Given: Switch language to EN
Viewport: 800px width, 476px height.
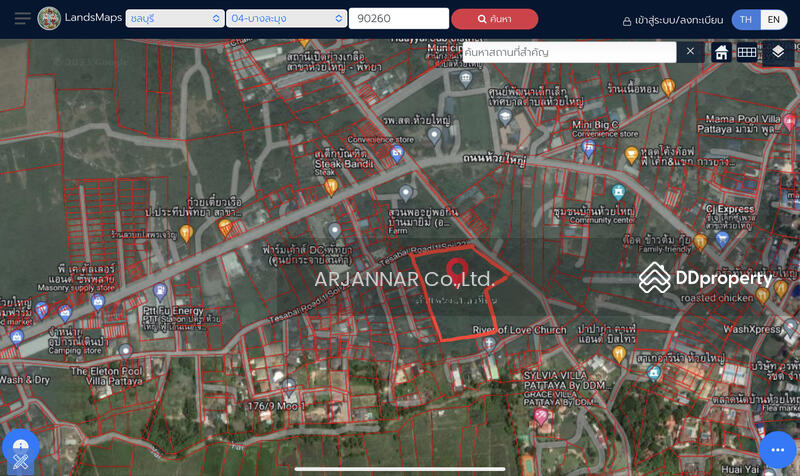Looking at the screenshot, I should pos(774,19).
